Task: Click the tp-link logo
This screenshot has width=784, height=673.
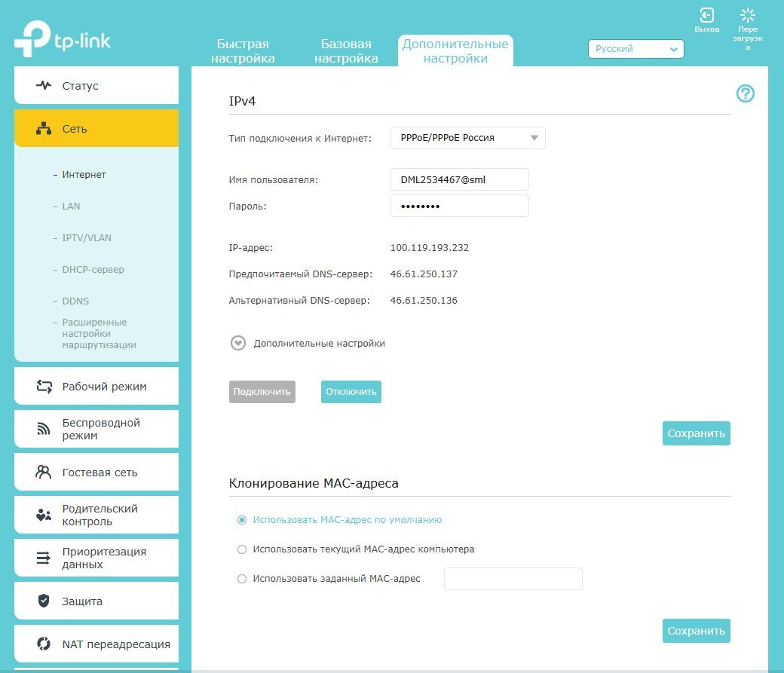Action: coord(63,40)
